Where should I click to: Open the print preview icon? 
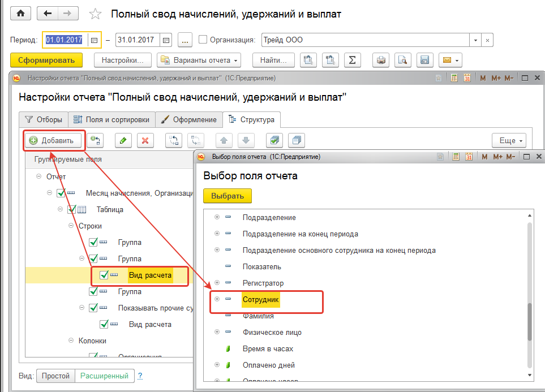[403, 60]
